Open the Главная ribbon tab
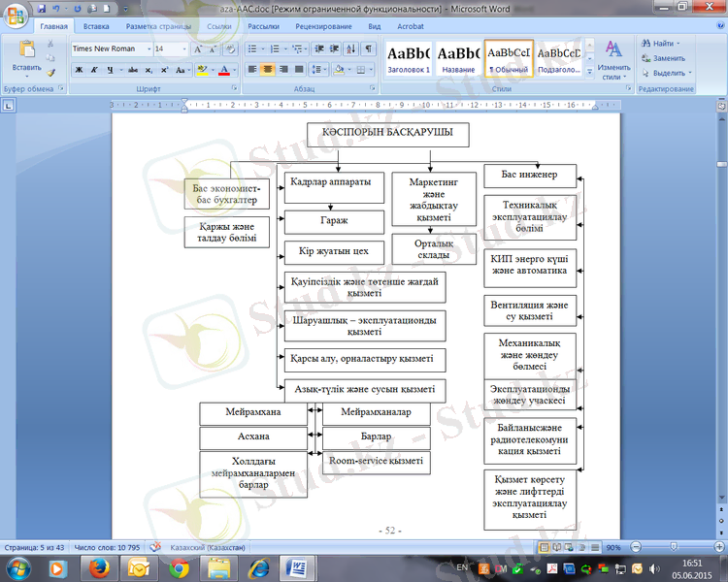The height and width of the screenshot is (582, 728). (53, 26)
